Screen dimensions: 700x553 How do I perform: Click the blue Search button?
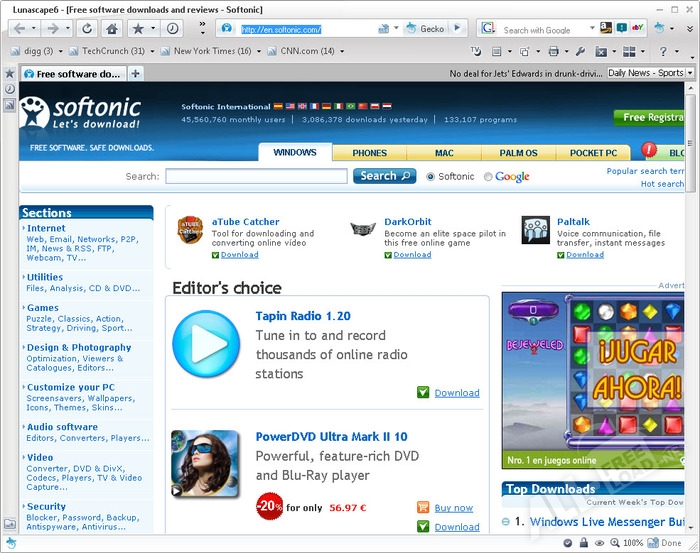pos(384,176)
